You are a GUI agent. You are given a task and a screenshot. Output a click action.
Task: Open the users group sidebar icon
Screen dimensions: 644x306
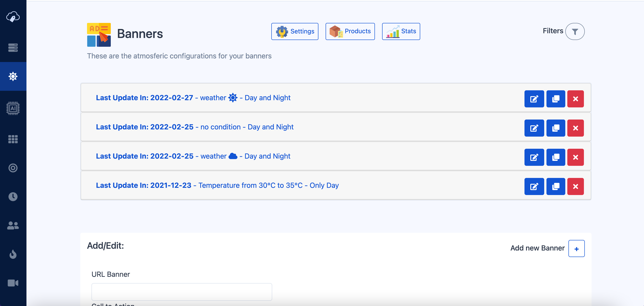[13, 225]
